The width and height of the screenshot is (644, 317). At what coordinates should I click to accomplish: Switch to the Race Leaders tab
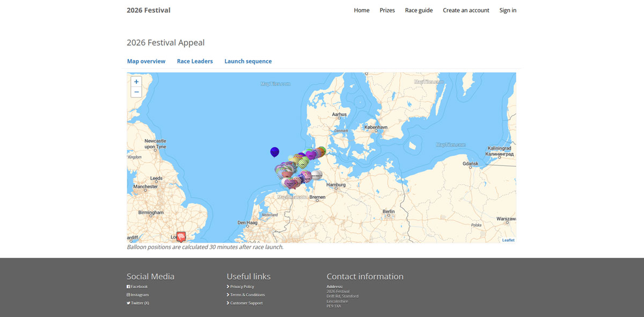(195, 61)
